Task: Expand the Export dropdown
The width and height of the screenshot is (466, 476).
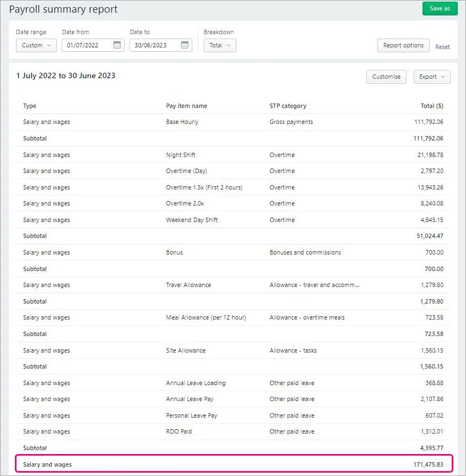Action: coord(432,77)
